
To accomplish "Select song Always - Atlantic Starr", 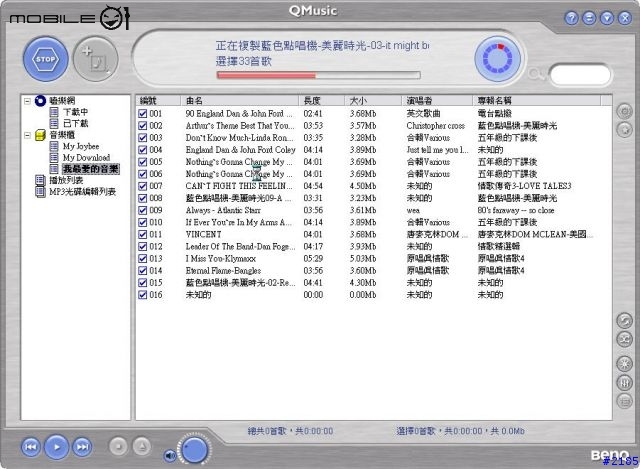I will click(223, 210).
